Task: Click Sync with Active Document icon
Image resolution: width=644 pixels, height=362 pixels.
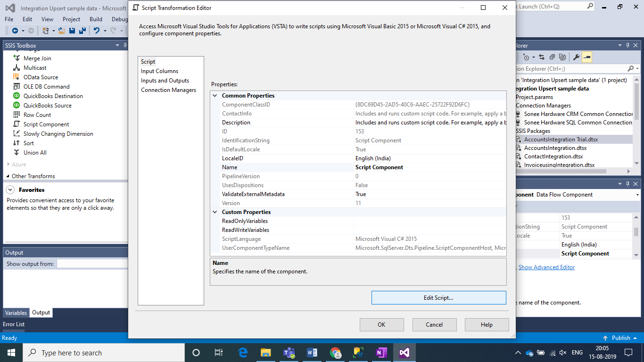Action: tap(542, 57)
